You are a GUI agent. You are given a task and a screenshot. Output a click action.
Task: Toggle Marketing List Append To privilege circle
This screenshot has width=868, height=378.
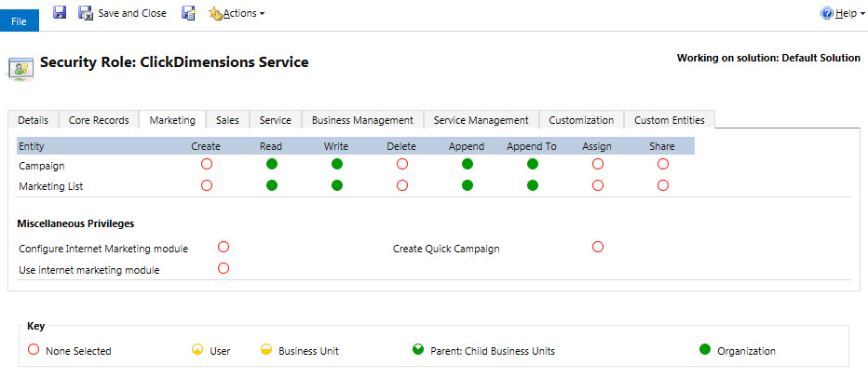click(x=533, y=185)
